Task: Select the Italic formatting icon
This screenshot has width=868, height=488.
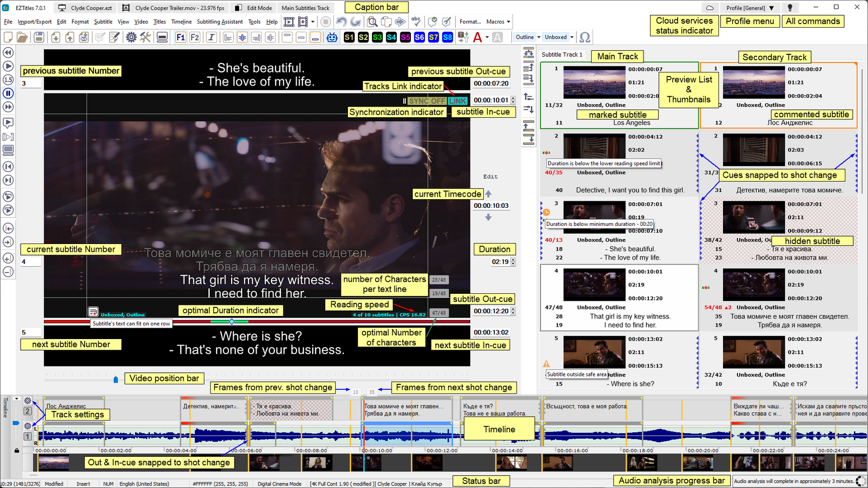Action: pyautogui.click(x=211, y=37)
